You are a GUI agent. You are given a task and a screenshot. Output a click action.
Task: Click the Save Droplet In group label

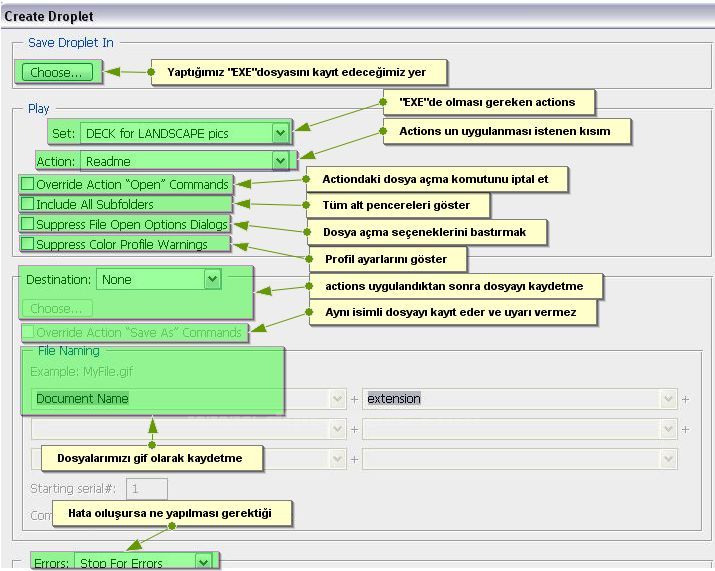coord(71,42)
